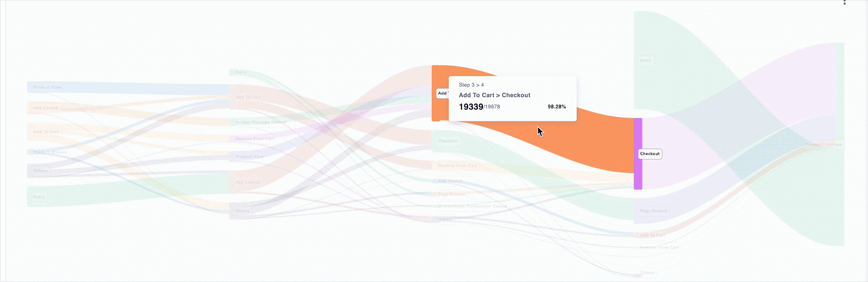The width and height of the screenshot is (868, 282).
Task: Click the Product Browse node label
Action: pyautogui.click(x=50, y=152)
